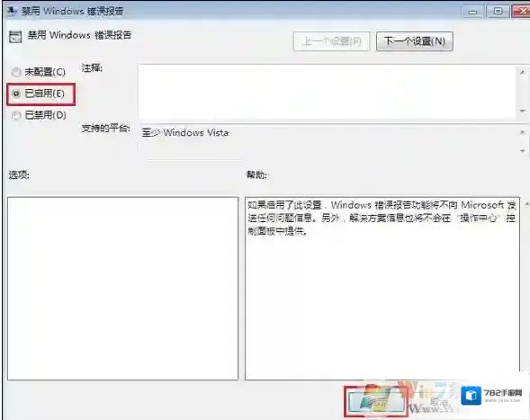The width and height of the screenshot is (530, 420).
Task: Select the 已禁用(D) radio button
Action: pyautogui.click(x=16, y=115)
